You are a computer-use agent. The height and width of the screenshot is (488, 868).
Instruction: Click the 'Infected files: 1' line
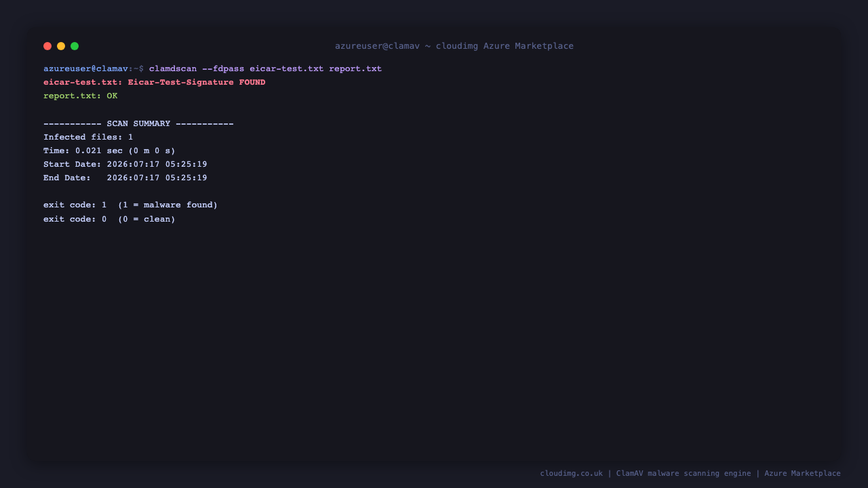click(x=88, y=137)
